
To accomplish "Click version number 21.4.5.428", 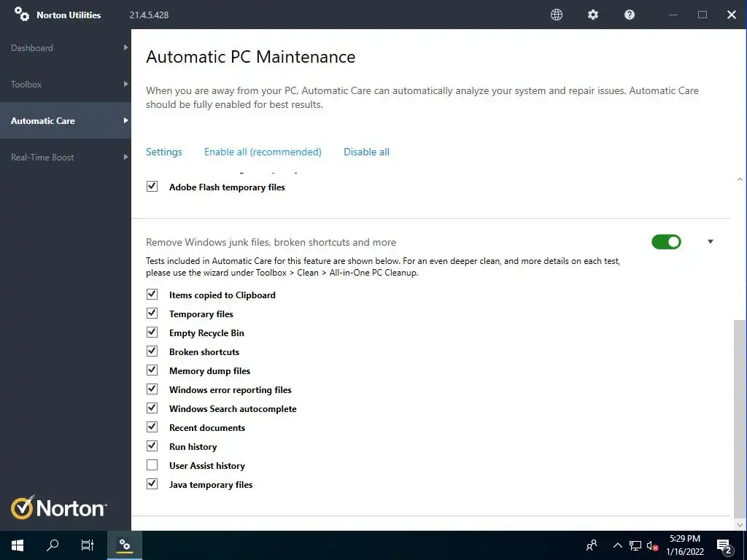I will tap(149, 15).
